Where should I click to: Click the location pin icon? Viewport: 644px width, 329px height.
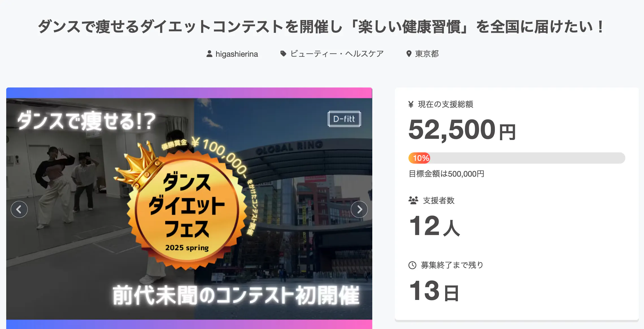coord(409,54)
